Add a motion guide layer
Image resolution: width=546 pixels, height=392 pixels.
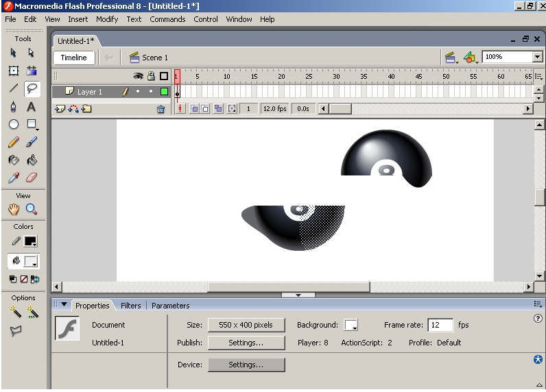pyautogui.click(x=73, y=109)
